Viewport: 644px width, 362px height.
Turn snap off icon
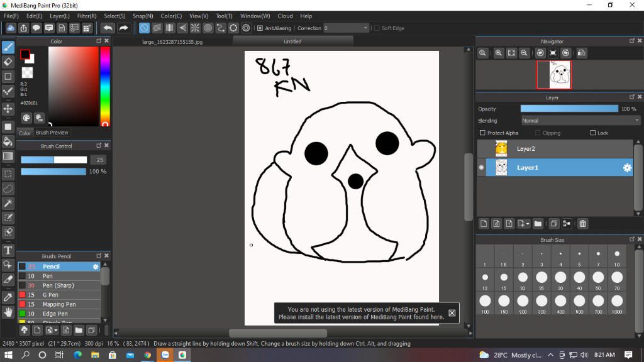pyautogui.click(x=144, y=28)
